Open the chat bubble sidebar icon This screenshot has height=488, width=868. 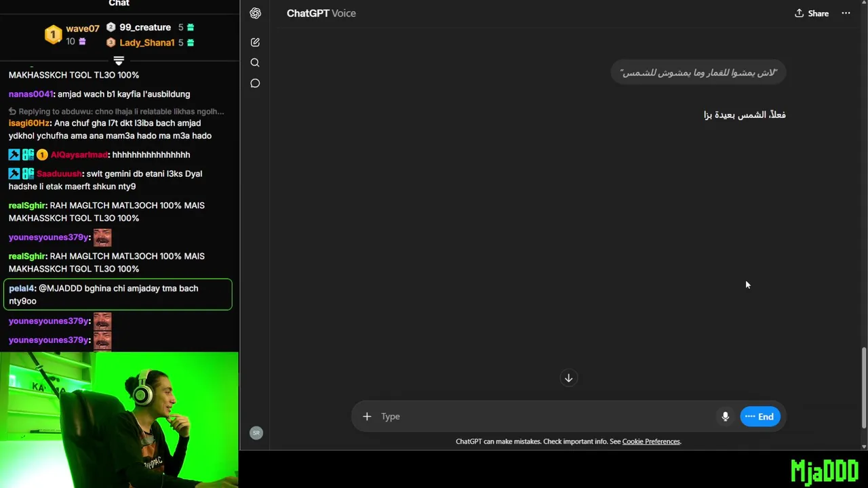point(255,83)
